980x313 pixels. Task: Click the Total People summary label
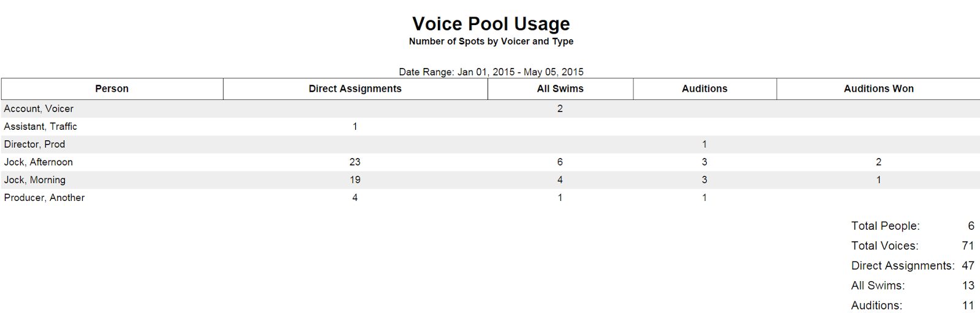(885, 226)
